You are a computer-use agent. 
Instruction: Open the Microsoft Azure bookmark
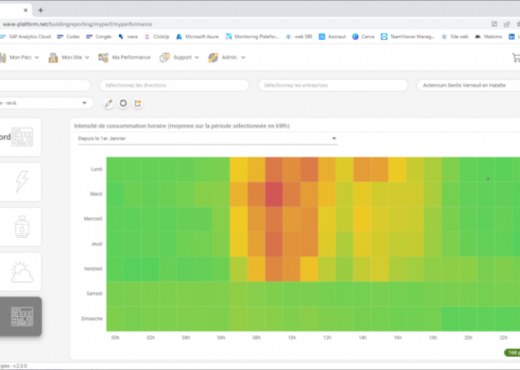tap(197, 37)
